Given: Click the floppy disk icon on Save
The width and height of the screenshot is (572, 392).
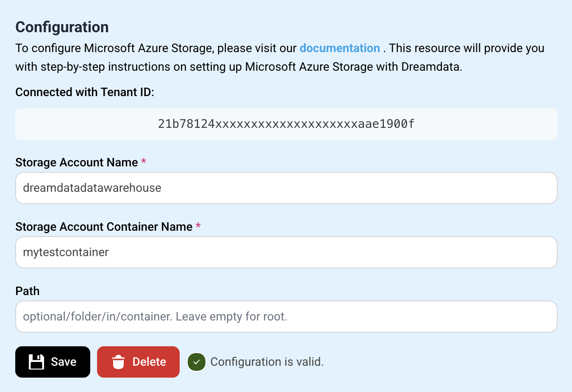Looking at the screenshot, I should click(36, 362).
